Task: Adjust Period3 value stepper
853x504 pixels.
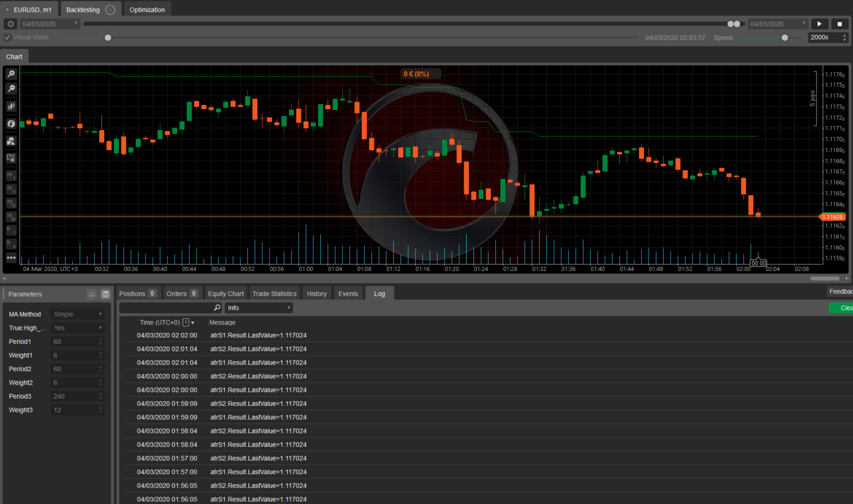Action: click(x=101, y=396)
